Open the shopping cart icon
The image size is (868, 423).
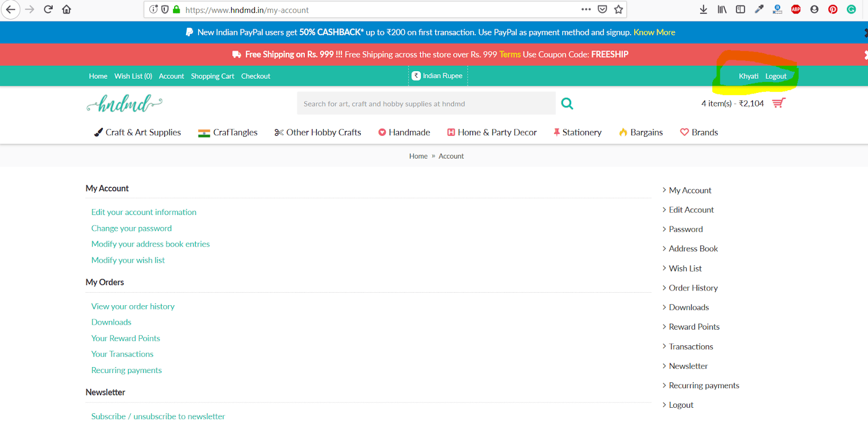[x=778, y=103]
